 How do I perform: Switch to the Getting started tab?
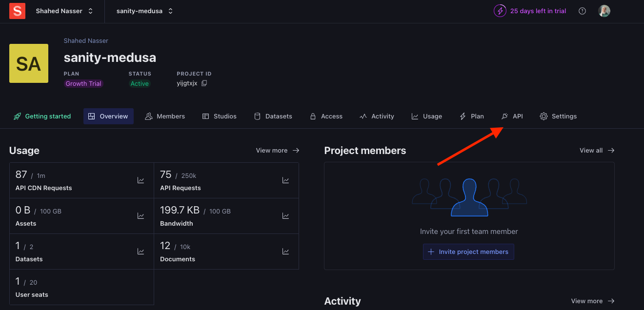pos(42,116)
